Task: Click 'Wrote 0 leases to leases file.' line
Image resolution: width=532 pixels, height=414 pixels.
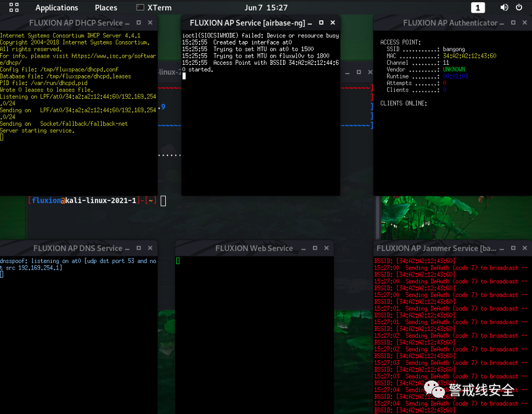Action: click(47, 90)
